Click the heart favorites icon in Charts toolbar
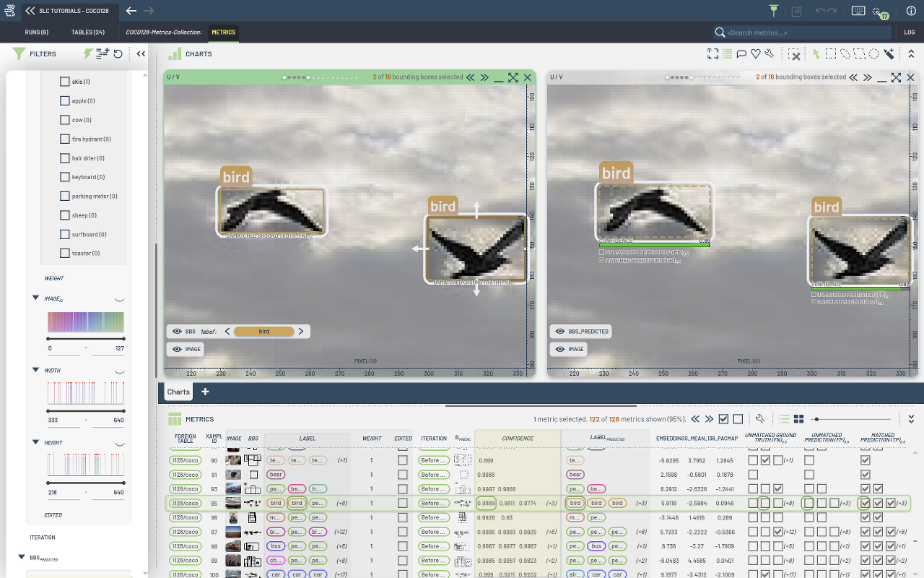Viewport: 924px width, 578px height. pyautogui.click(x=755, y=54)
